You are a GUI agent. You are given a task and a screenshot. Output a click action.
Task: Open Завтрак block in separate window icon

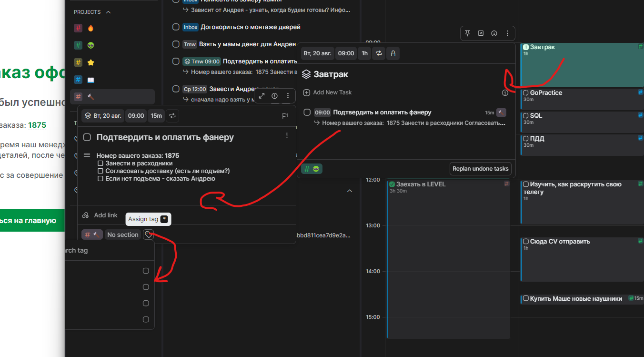pyautogui.click(x=481, y=33)
